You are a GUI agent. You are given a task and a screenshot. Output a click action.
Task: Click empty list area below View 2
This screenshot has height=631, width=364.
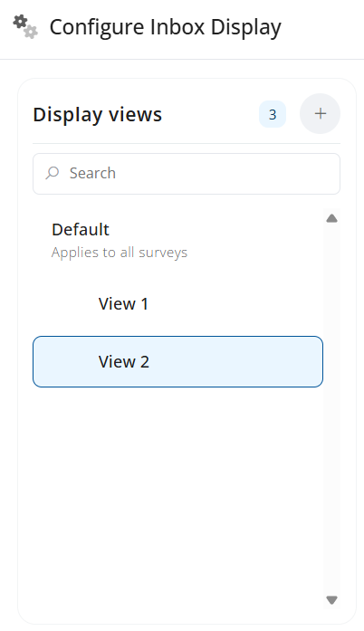177,497
